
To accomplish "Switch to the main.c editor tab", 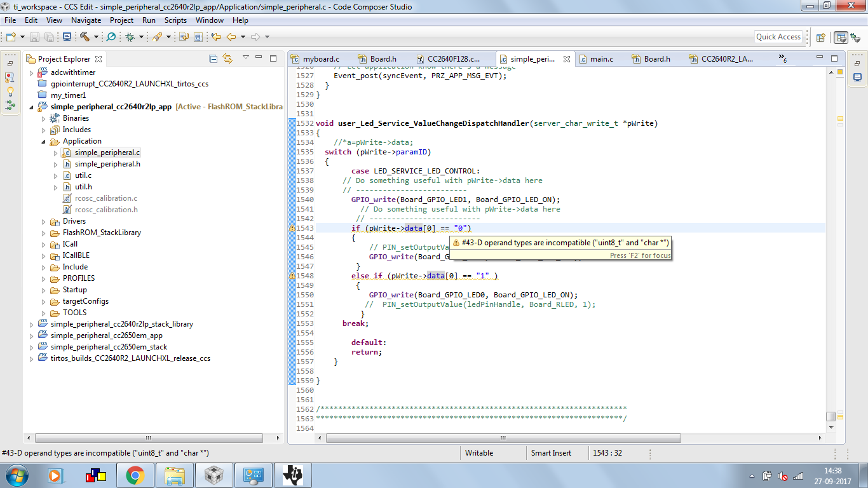I will coord(600,57).
